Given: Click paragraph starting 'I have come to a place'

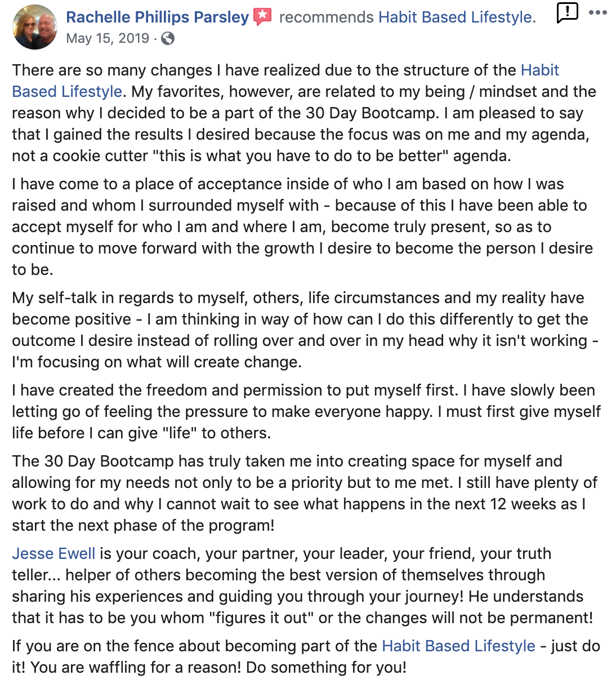Looking at the screenshot, I should tap(302, 227).
